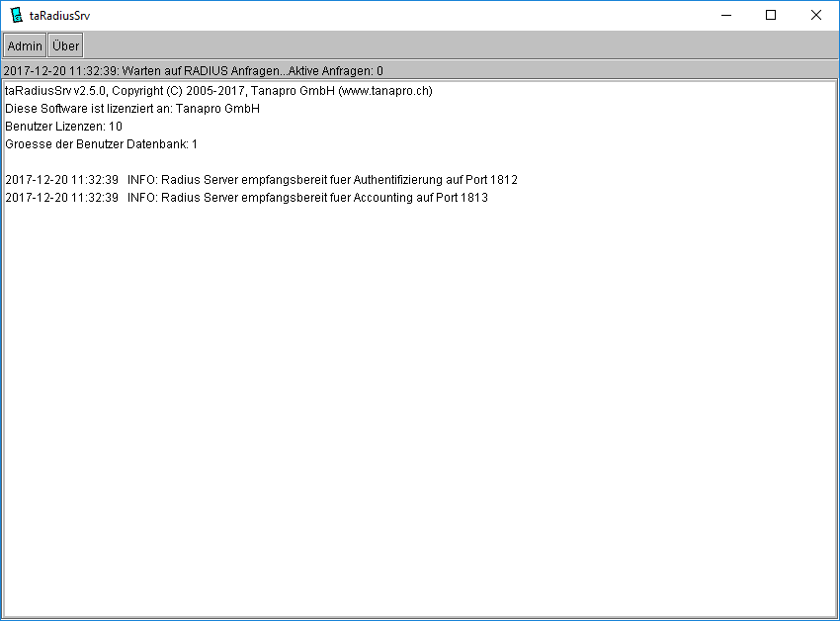840x621 pixels.
Task: Click the line 'Diese Software ist lizenziert an: Tanapro GmbH'
Action: (x=132, y=109)
